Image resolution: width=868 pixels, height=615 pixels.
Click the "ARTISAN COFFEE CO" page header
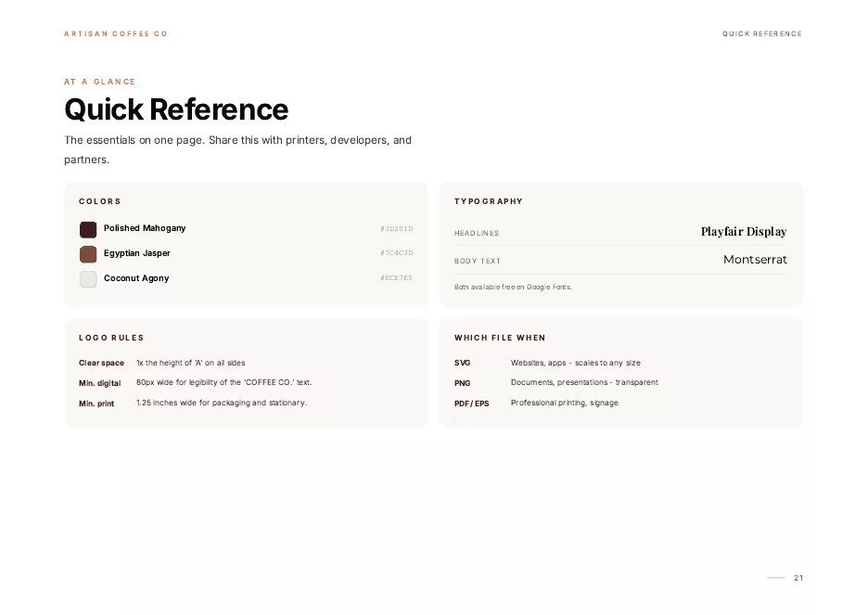tap(116, 33)
